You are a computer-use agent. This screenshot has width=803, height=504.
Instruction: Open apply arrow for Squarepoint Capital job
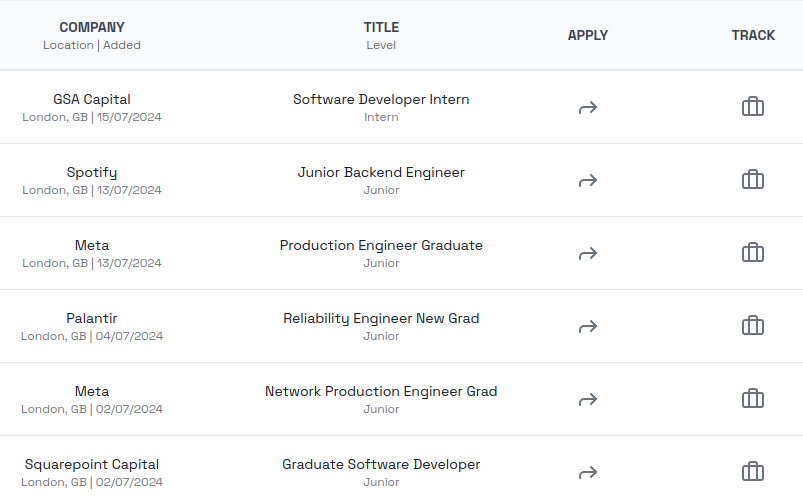(x=588, y=472)
